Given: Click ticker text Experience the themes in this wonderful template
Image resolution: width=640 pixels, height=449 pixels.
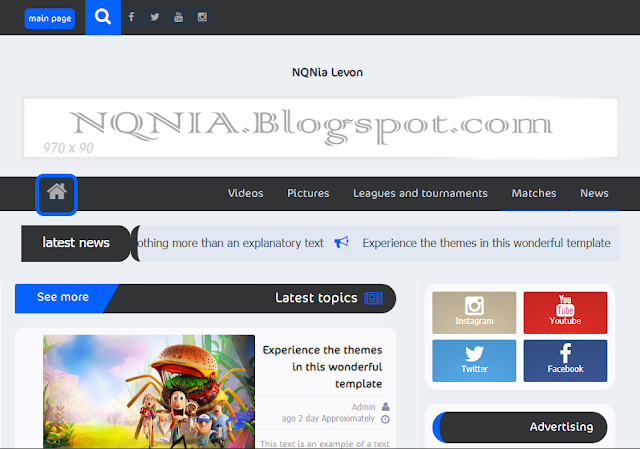Looking at the screenshot, I should point(487,243).
